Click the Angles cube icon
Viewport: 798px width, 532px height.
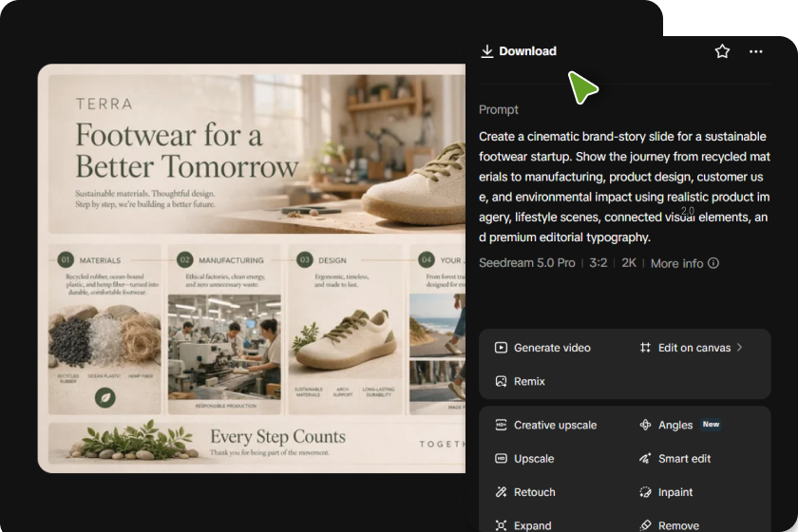tap(645, 425)
